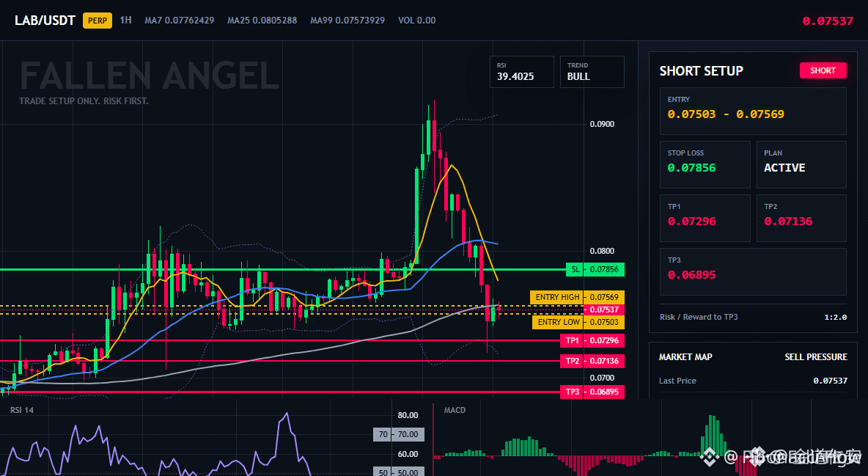Click the Risk / Reward to TP3 label
Screen dimensions: 868x476
699,317
